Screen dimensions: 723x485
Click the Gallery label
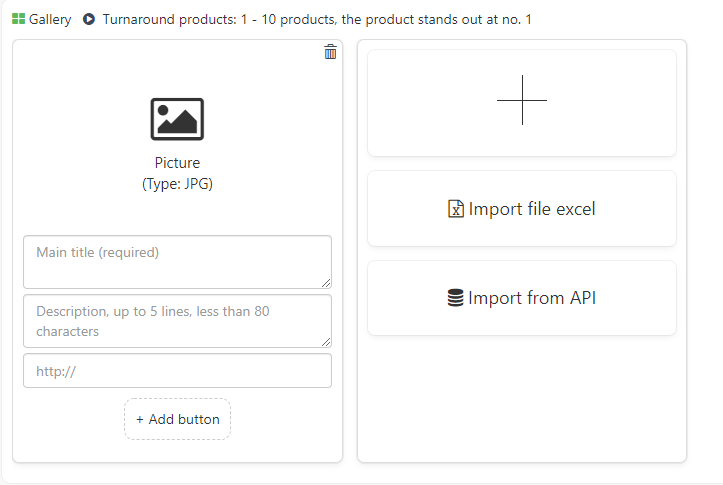click(x=50, y=19)
